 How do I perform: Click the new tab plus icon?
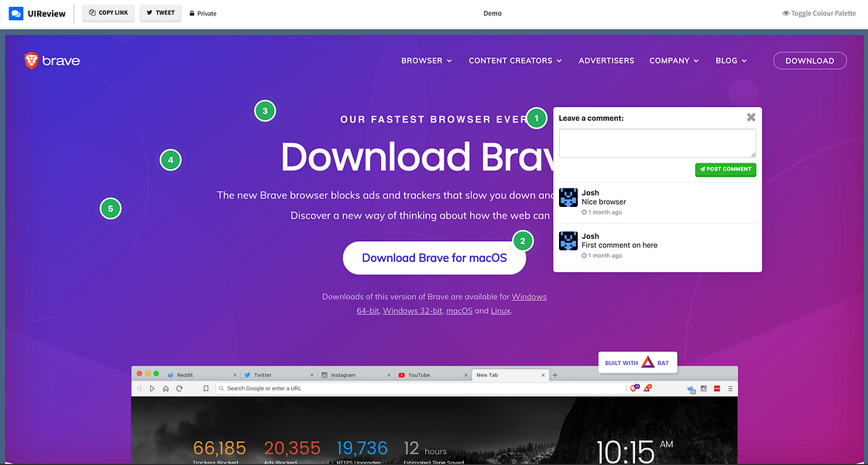point(555,375)
